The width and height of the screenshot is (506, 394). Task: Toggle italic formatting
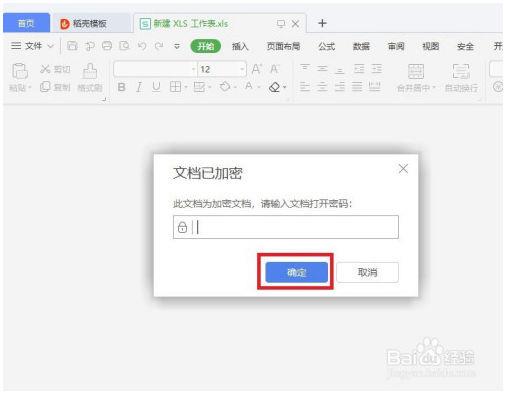pyautogui.click(x=139, y=87)
